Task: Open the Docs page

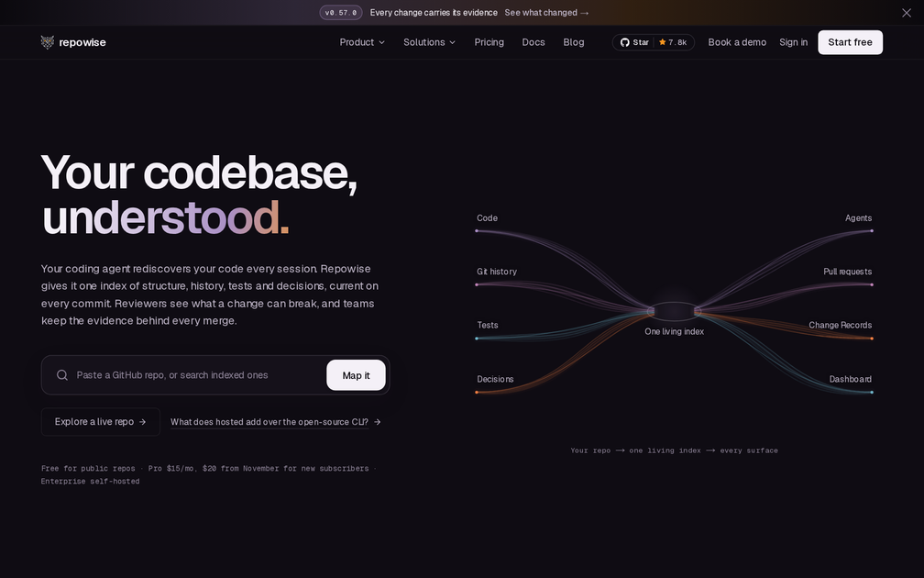Action: tap(533, 42)
